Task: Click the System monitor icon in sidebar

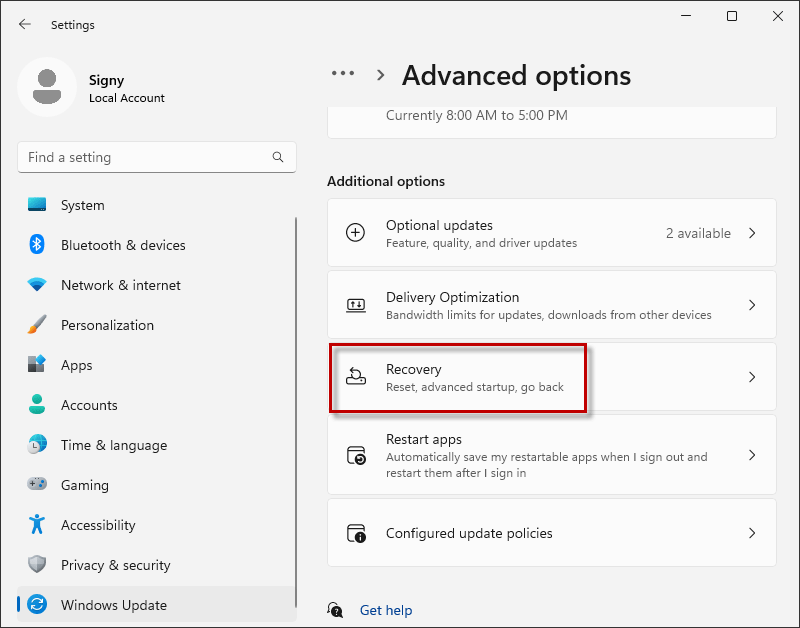Action: [x=37, y=205]
